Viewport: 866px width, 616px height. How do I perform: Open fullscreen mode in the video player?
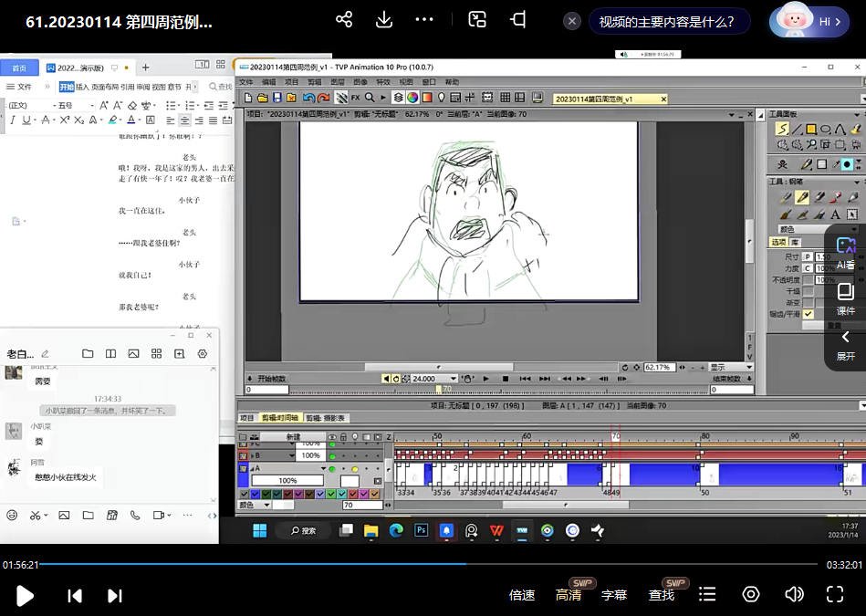[834, 595]
